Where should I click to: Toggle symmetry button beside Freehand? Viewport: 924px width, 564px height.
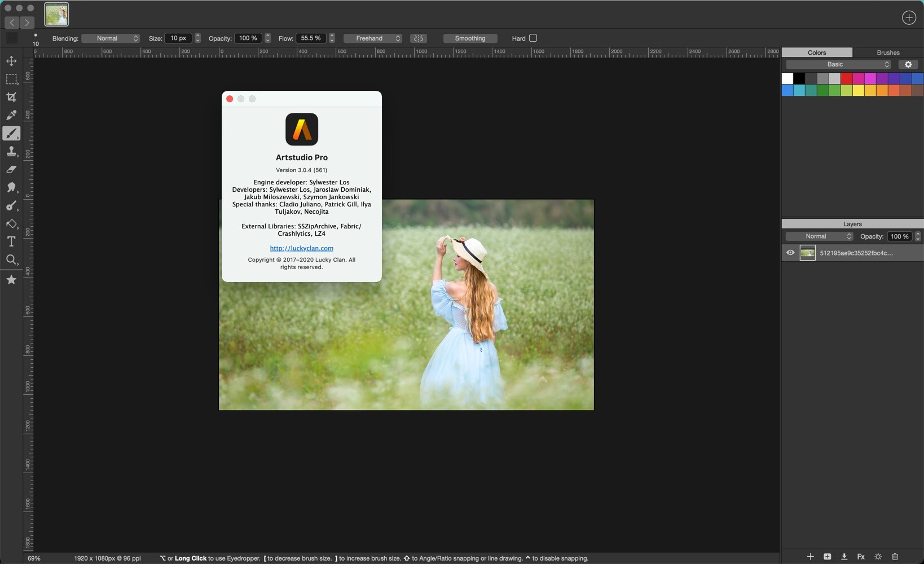point(419,38)
